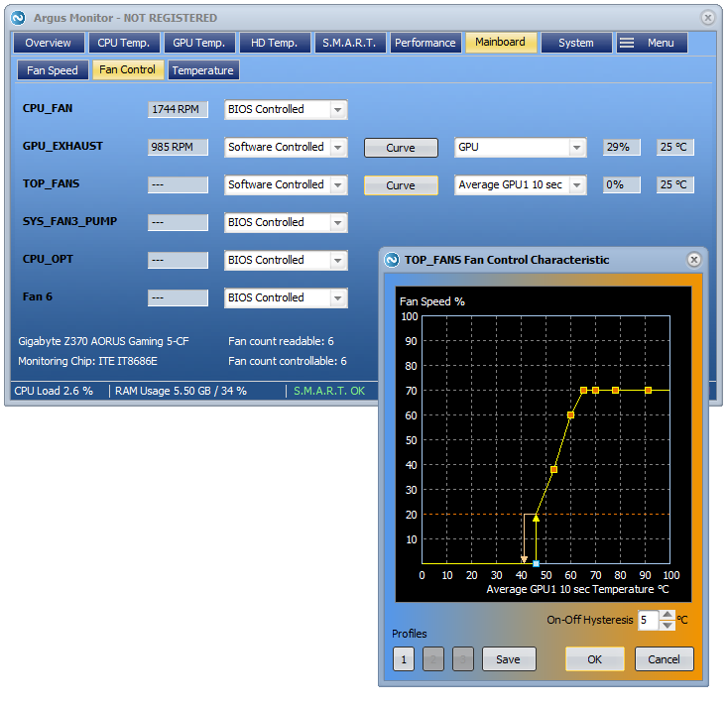This screenshot has width=728, height=707.
Task: Select profile 3 in the curve dialog
Action: pyautogui.click(x=463, y=659)
